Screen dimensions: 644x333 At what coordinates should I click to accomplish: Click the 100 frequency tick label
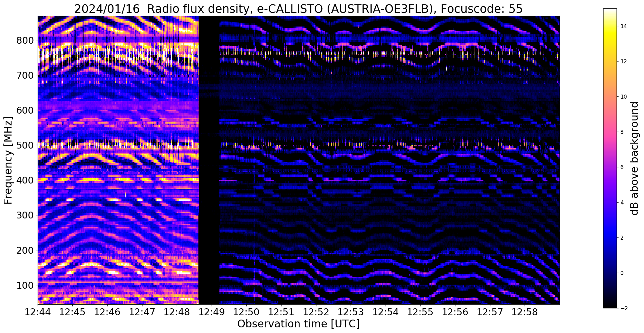point(24,285)
